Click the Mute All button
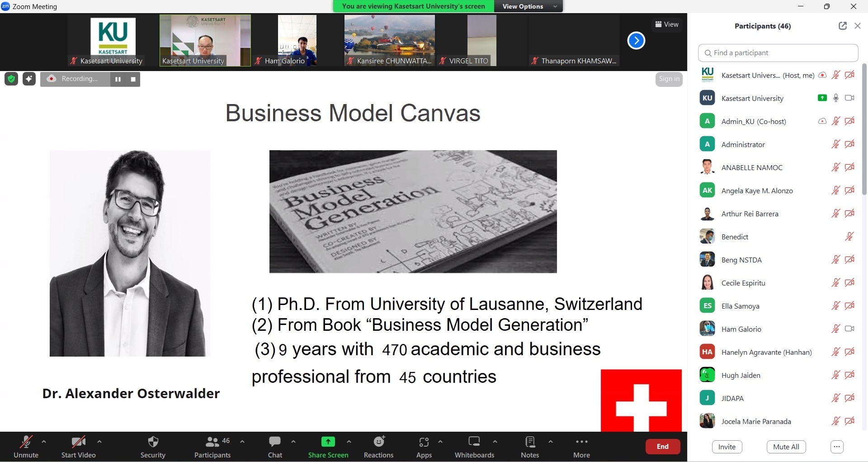868x462 pixels. pos(786,447)
